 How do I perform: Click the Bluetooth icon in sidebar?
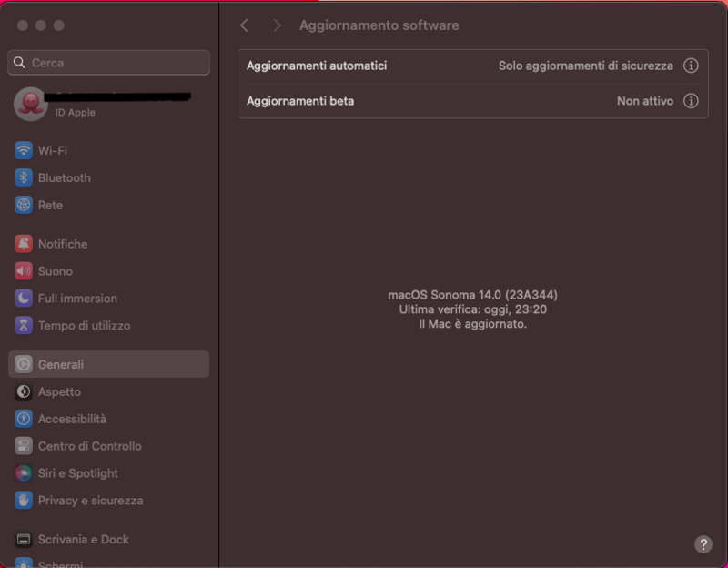click(24, 177)
